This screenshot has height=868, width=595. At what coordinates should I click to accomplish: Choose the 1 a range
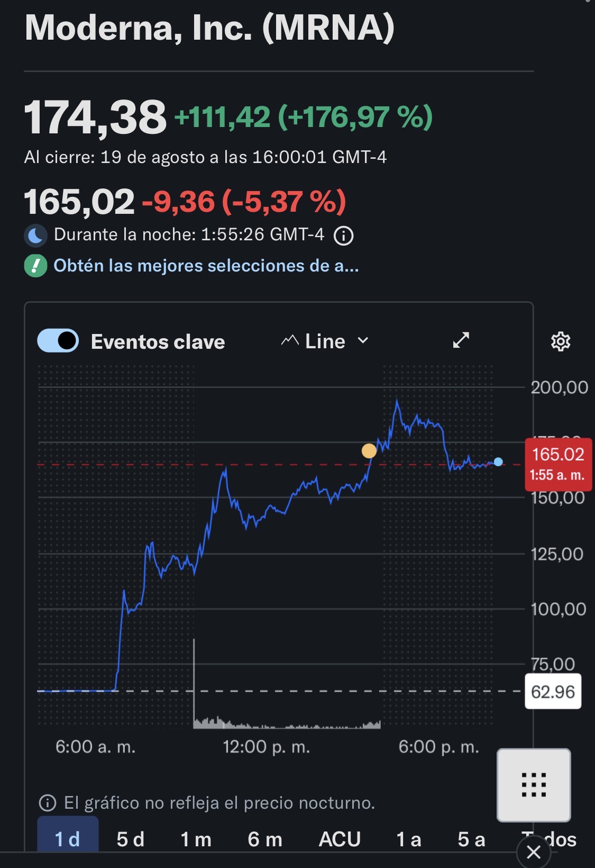[409, 839]
